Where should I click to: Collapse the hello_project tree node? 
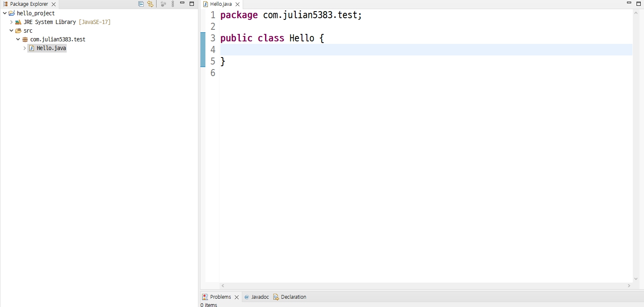tap(5, 13)
